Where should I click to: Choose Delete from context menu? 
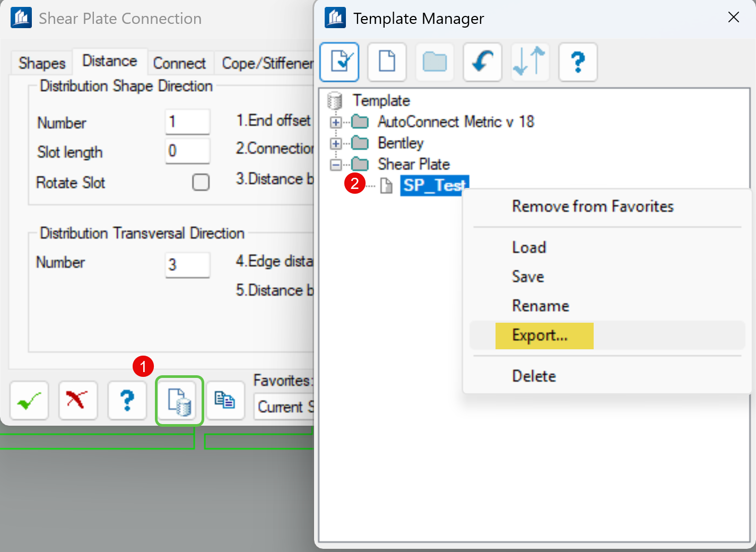point(534,376)
